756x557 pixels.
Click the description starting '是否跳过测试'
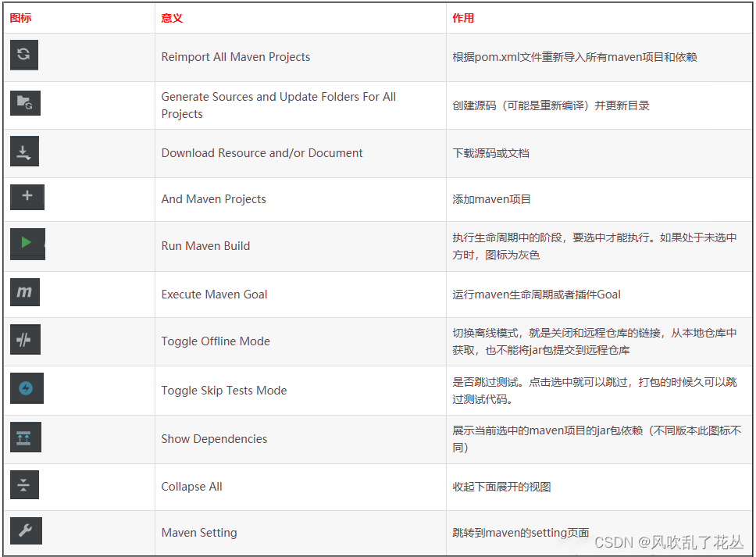594,391
